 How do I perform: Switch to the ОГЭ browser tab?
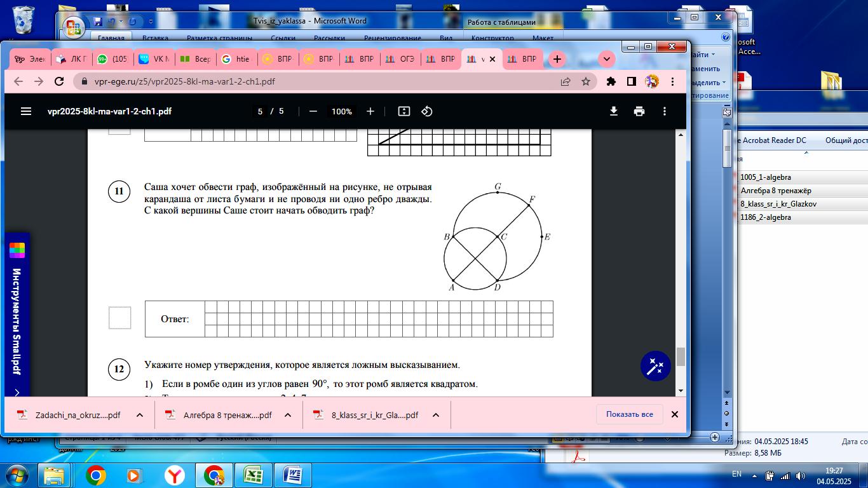click(x=400, y=59)
